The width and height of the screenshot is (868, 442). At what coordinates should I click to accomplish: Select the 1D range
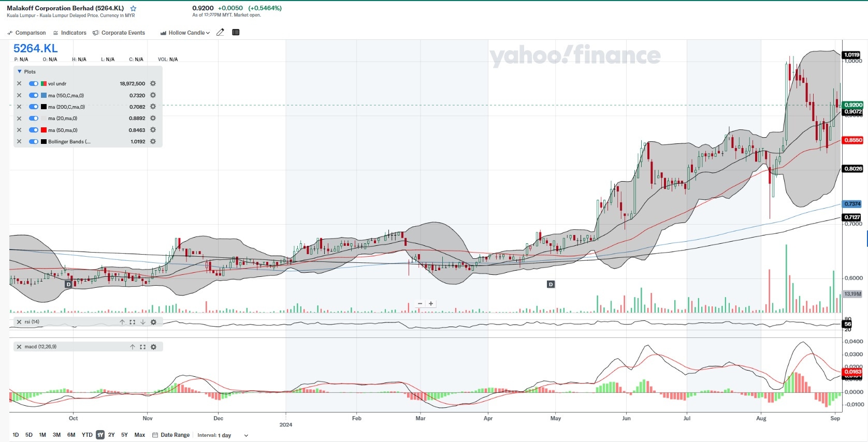tap(16, 435)
